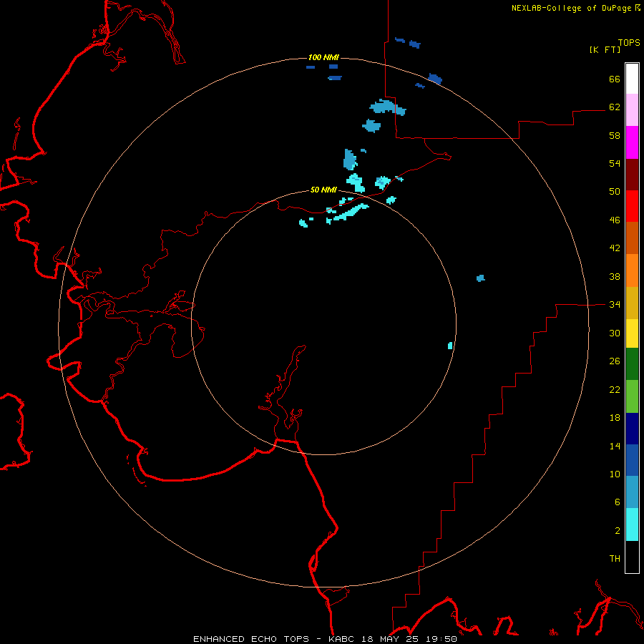Select the black TH threshold swatch
Screen dimensions: 644x644
[632, 557]
